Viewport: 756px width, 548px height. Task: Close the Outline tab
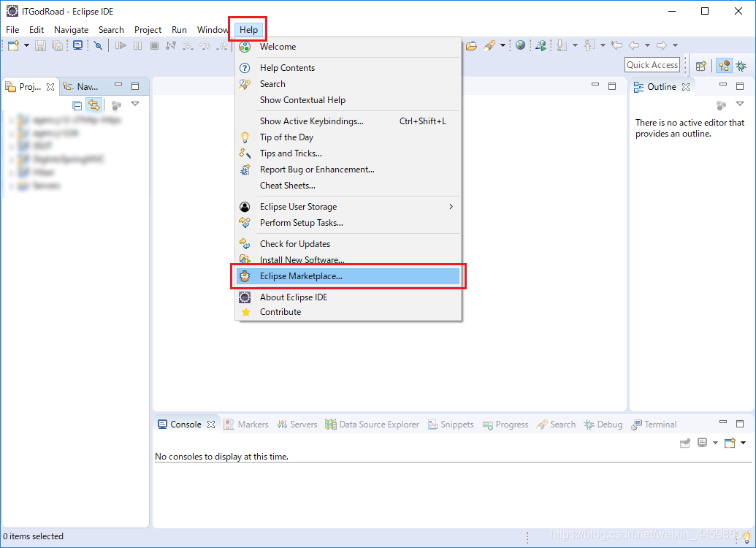coord(686,87)
